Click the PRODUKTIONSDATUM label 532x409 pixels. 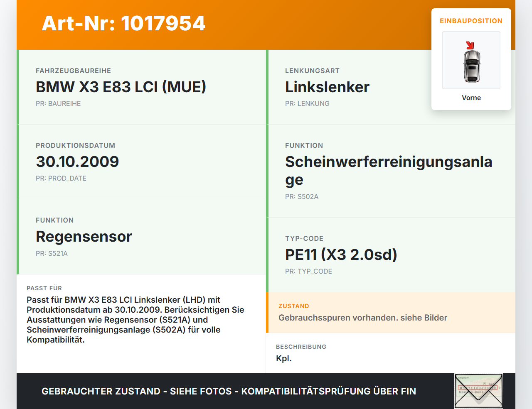[75, 145]
